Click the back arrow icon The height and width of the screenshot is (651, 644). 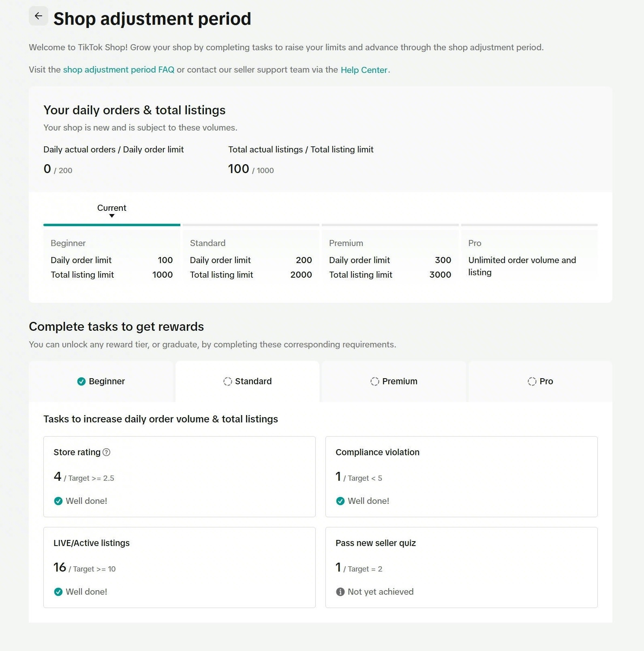39,16
